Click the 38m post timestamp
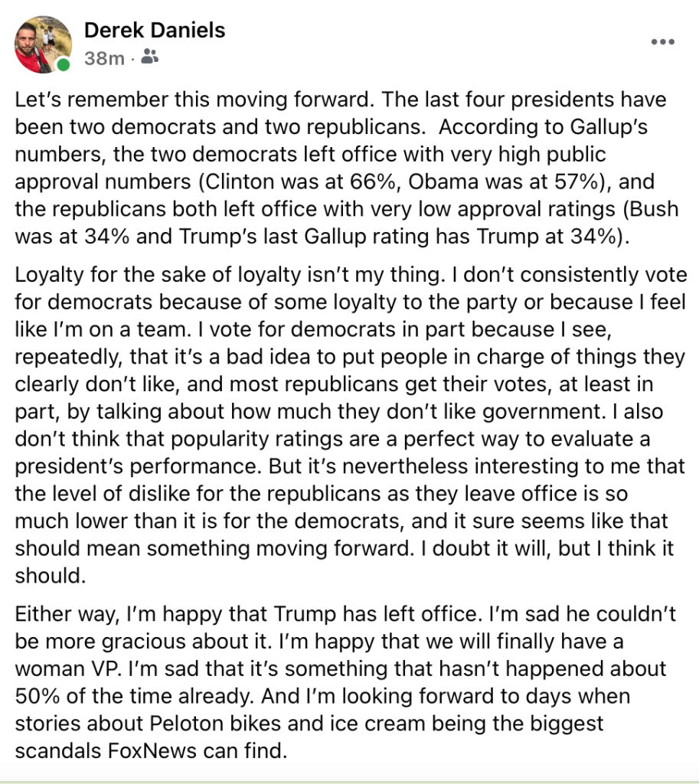Viewport: 699px width, 784px height. click(x=104, y=57)
